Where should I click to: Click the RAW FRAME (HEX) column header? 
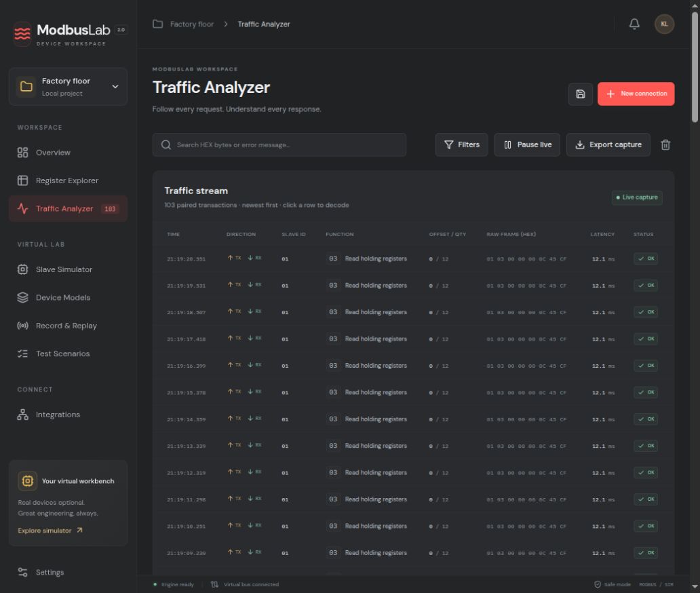(511, 235)
